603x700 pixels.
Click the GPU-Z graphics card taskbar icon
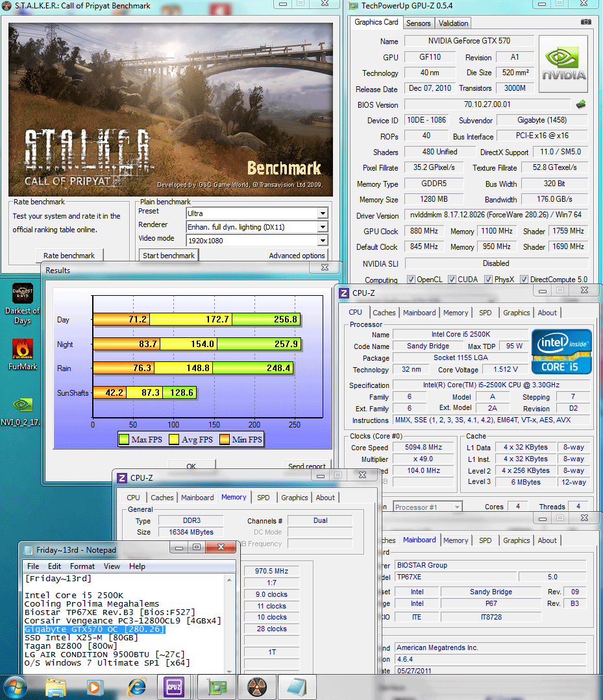tap(217, 687)
